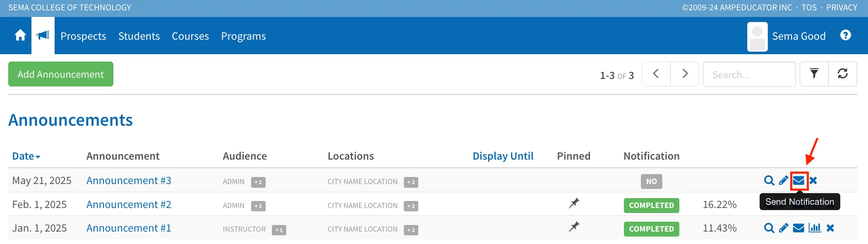The width and height of the screenshot is (868, 244).
Task: Send notification for Announcement #3
Action: point(799,181)
